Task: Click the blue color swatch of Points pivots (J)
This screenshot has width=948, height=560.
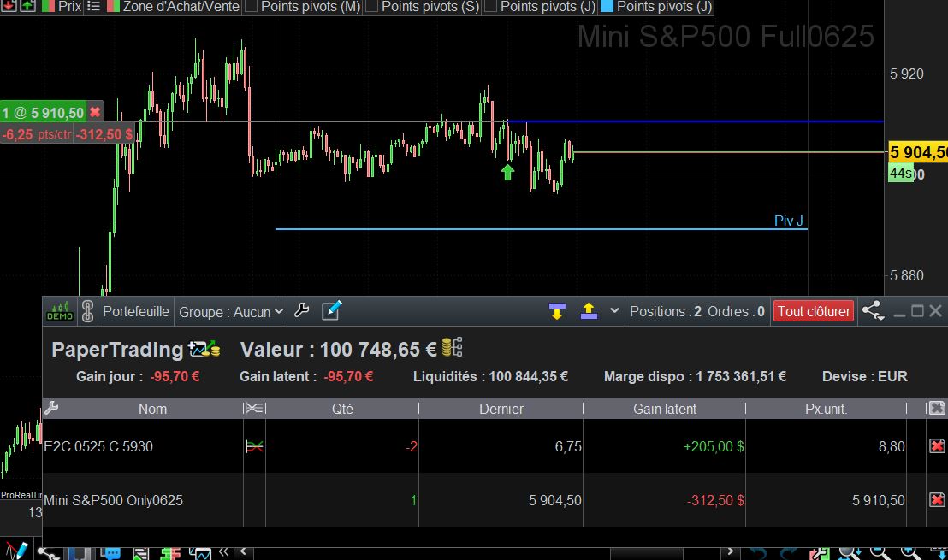Action: pos(607,7)
